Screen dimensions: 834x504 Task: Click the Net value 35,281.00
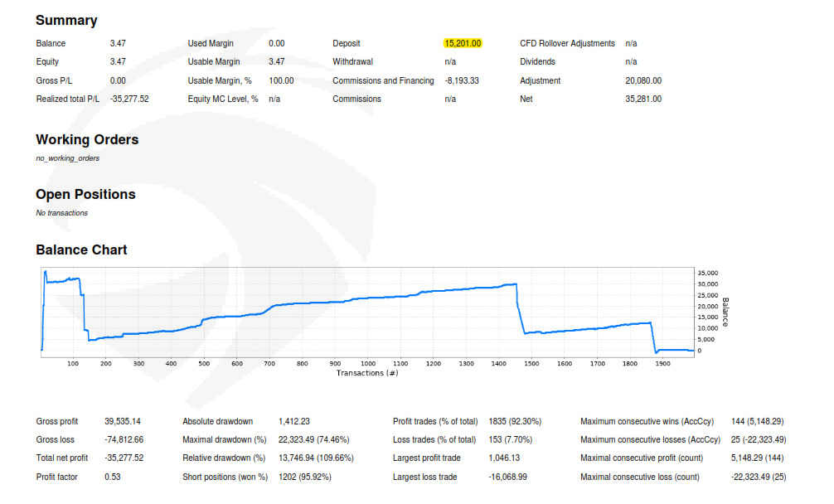pos(643,99)
